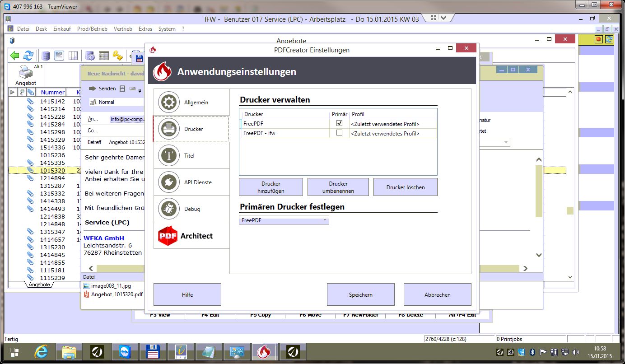Open the primary printer FreePDF dropdown
The image size is (625, 364).
coord(284,220)
